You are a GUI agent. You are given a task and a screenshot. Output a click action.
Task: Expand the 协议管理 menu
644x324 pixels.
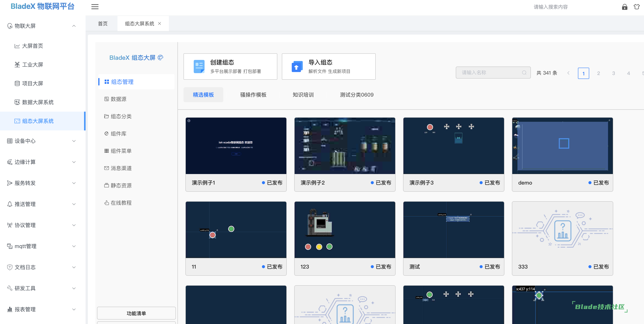pos(74,225)
